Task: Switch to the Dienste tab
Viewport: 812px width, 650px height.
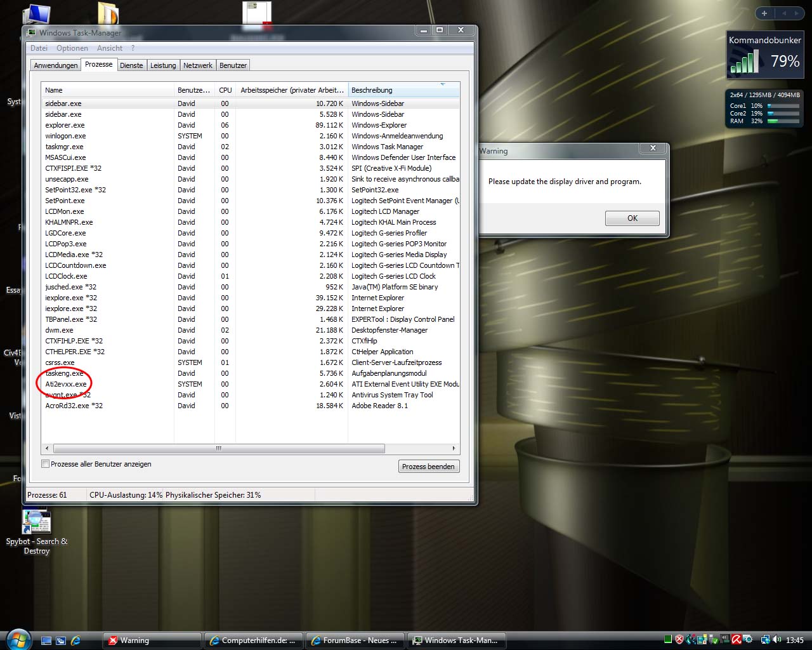Action: pyautogui.click(x=131, y=65)
